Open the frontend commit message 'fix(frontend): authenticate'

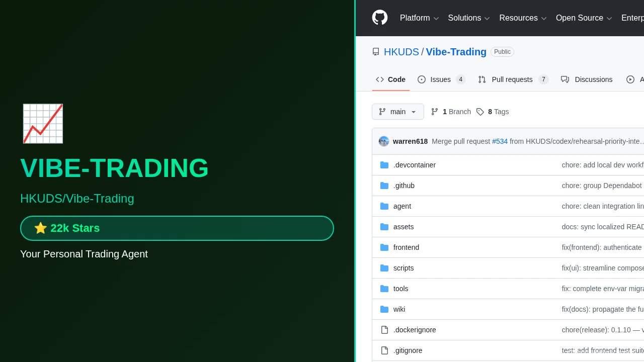(603, 247)
